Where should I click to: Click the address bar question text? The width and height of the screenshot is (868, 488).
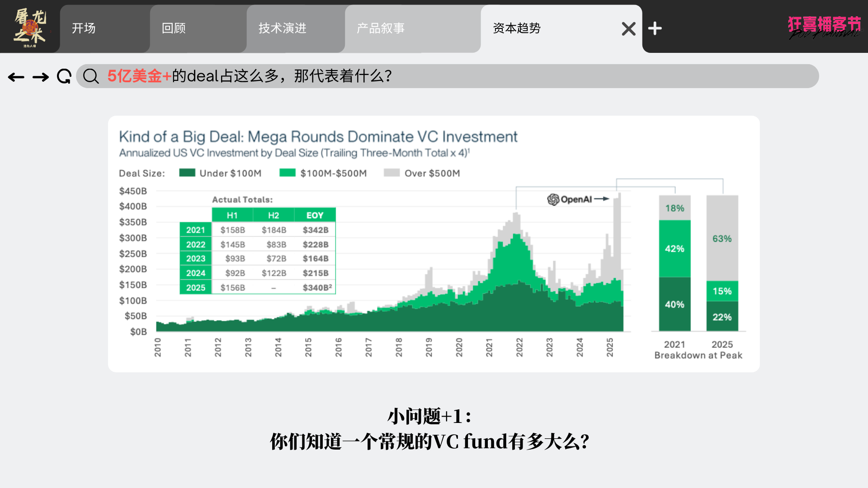250,76
